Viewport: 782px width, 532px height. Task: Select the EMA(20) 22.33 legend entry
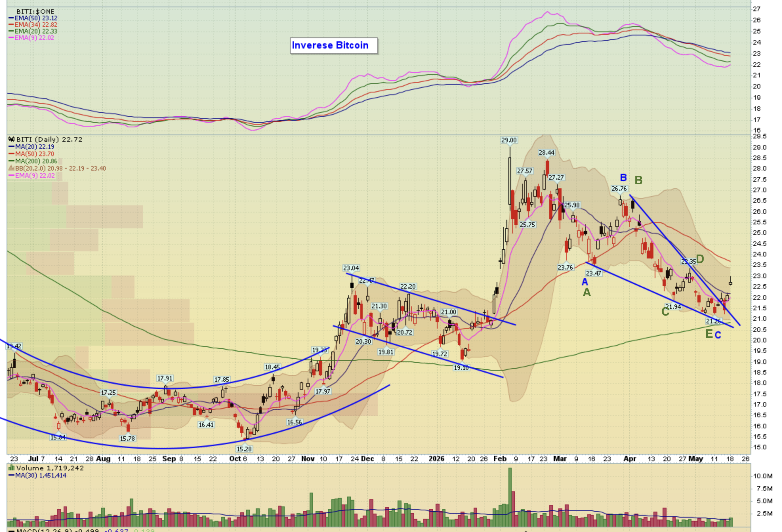(x=33, y=31)
